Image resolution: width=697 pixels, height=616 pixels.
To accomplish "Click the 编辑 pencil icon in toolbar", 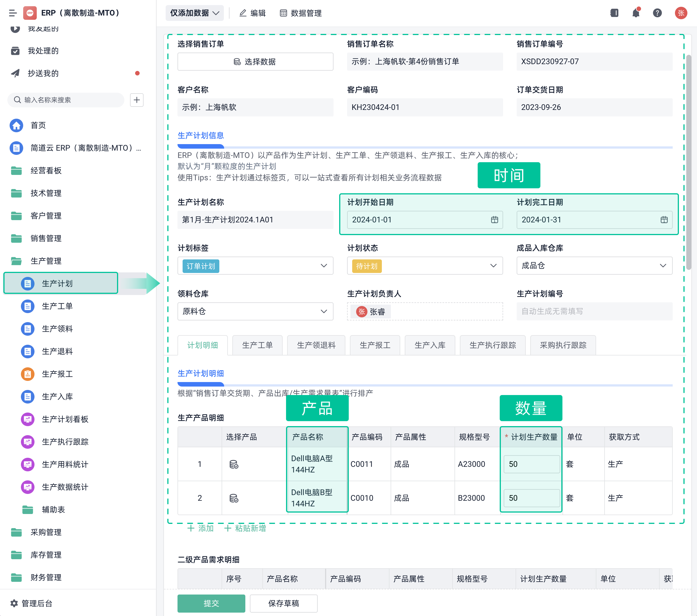I will 243,13.
